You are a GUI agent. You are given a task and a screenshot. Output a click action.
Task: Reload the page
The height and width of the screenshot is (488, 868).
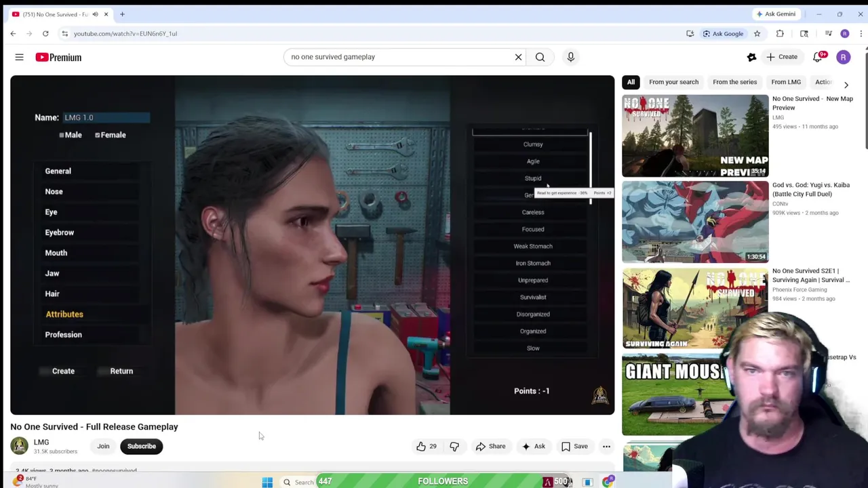(x=45, y=33)
